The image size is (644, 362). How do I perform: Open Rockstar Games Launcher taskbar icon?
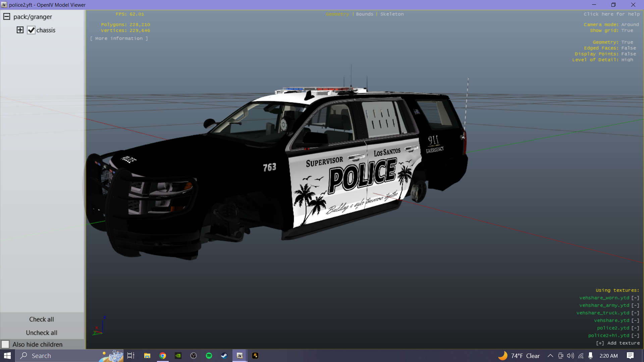[x=255, y=356]
